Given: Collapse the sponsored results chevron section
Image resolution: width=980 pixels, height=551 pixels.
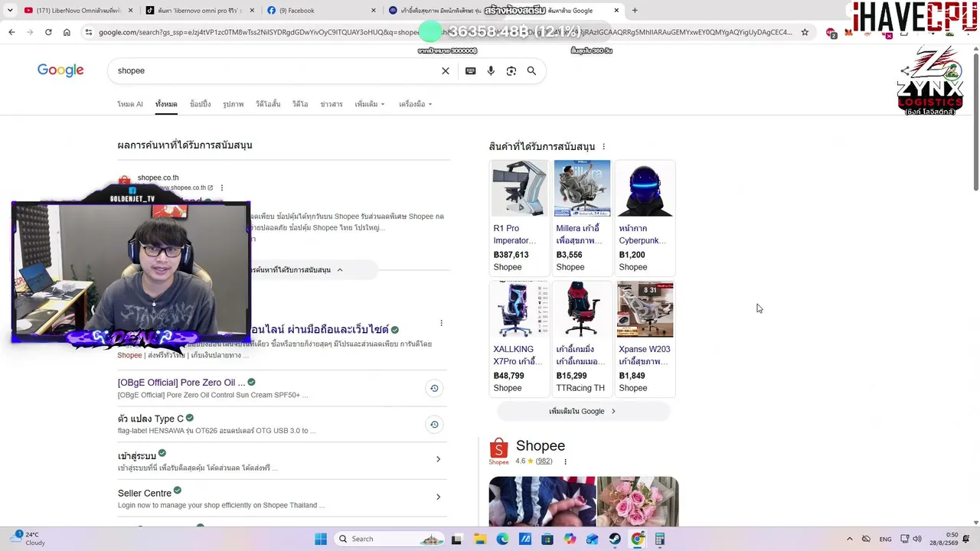Looking at the screenshot, I should coord(340,269).
